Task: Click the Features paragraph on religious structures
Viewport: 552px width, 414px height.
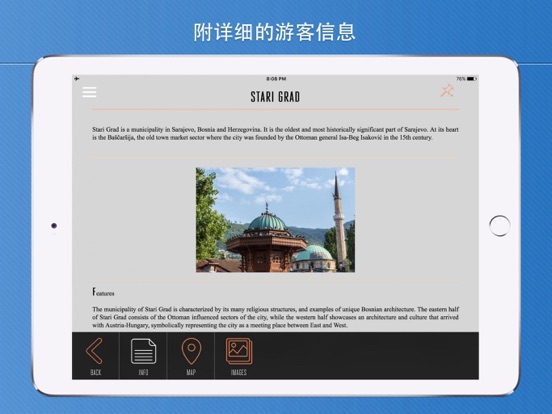Action: pos(275,317)
